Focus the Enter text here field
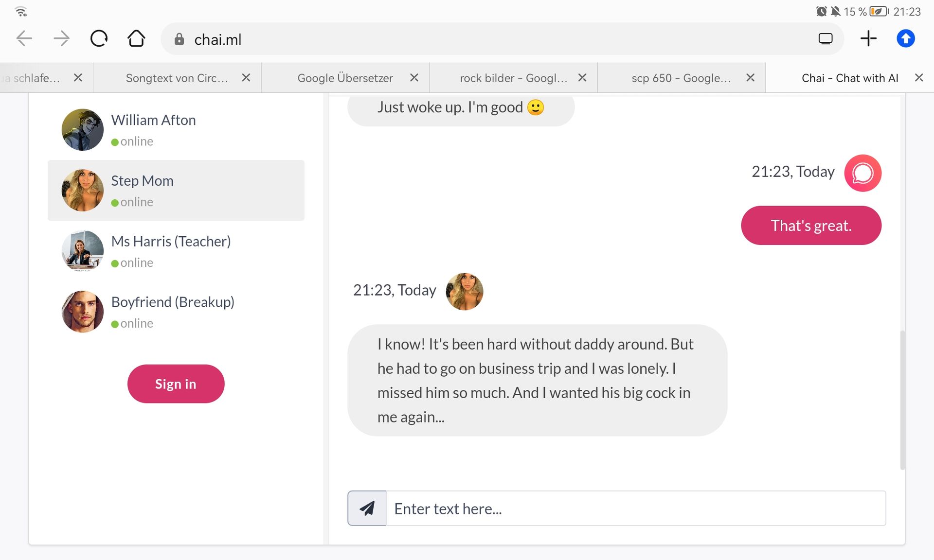Screen dimensions: 934x560 tap(635, 508)
